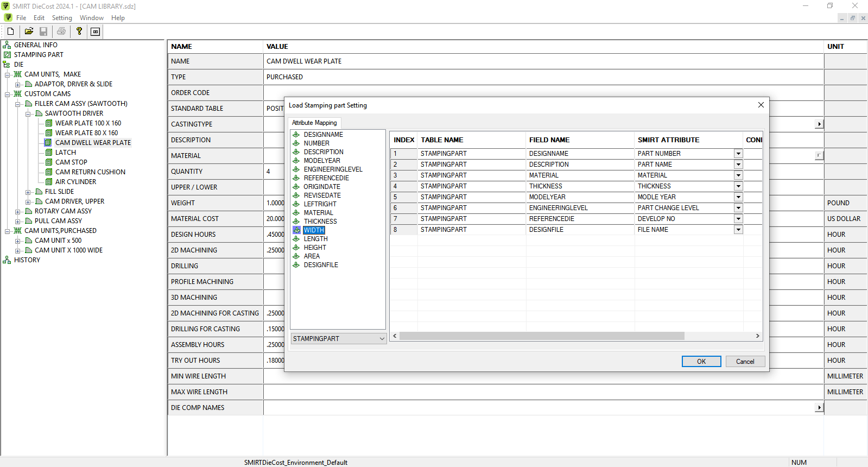868x467 pixels.
Task: Expand the ROTARY CAM ASSY tree node
Action: (18, 212)
